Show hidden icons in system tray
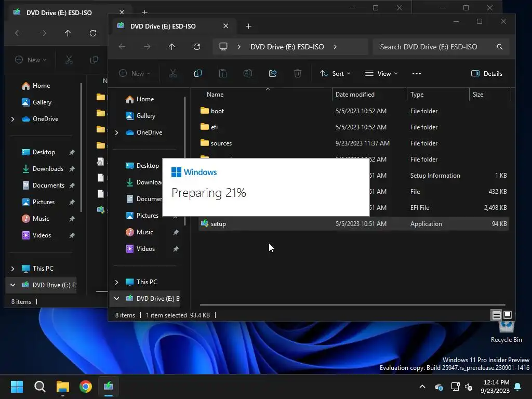This screenshot has height=399, width=532. tap(422, 387)
